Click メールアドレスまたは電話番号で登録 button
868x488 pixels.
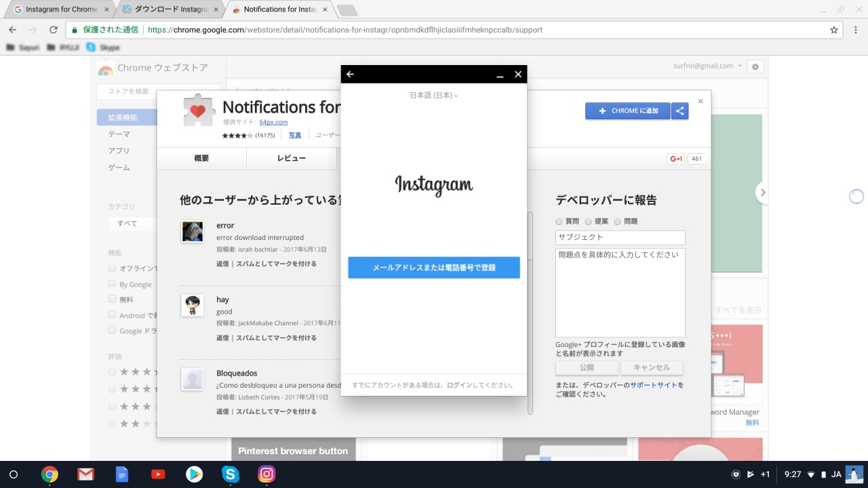(x=434, y=268)
